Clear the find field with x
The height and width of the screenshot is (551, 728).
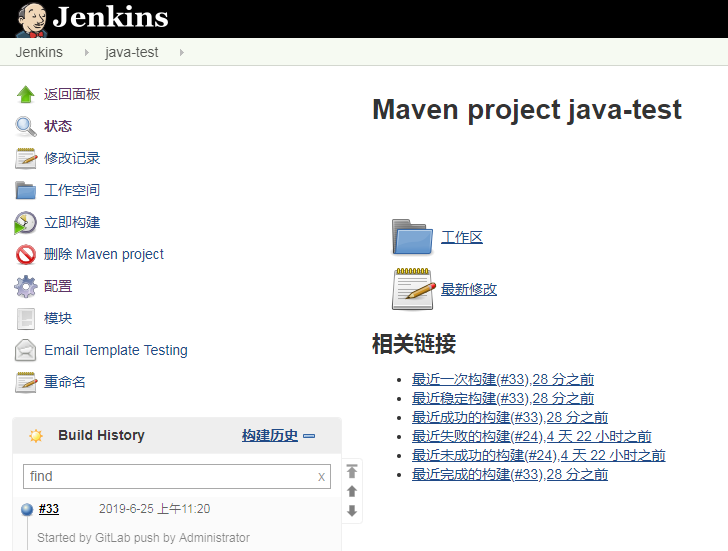point(321,477)
